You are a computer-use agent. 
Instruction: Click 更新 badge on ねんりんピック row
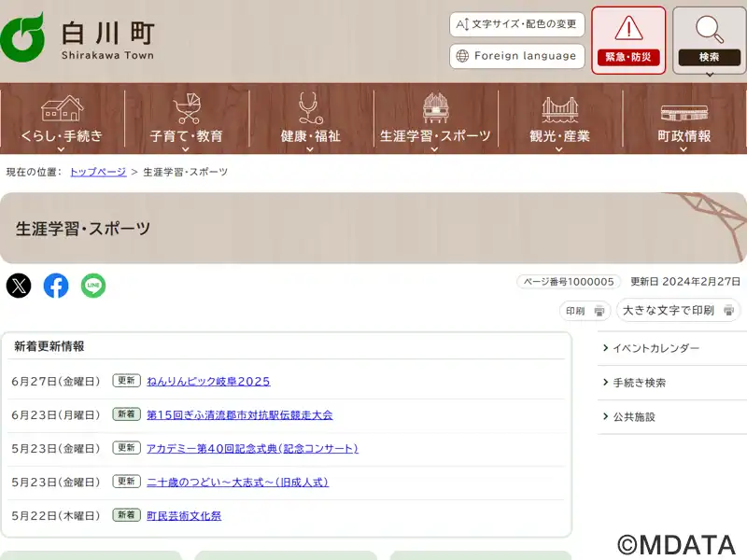126,381
